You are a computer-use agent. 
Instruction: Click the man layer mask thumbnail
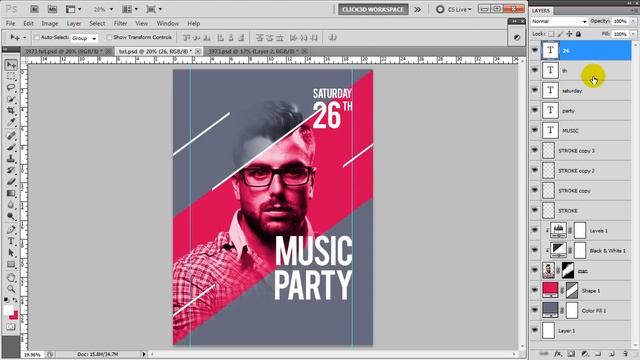pos(568,270)
